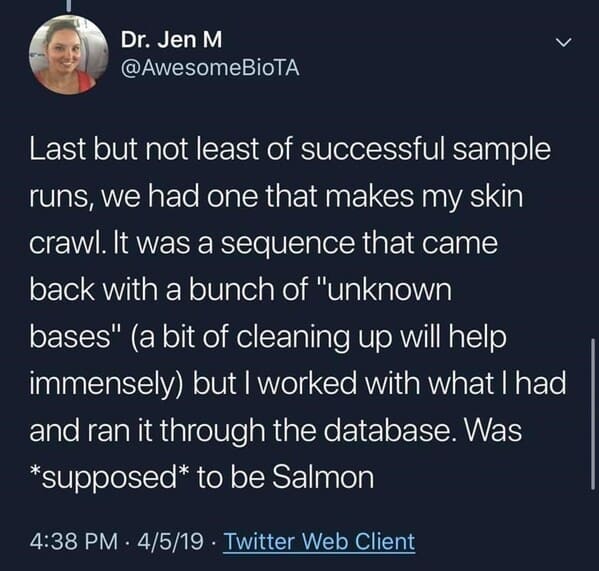This screenshot has width=599, height=571.
Task: Expand the tweet options chevron
Action: point(563,42)
